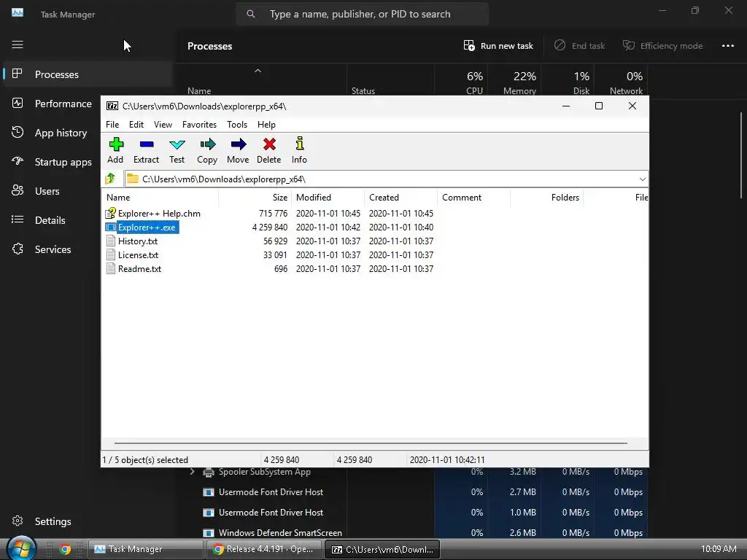Select the Copy toolbar icon
The height and width of the screenshot is (560, 747).
pos(207,150)
